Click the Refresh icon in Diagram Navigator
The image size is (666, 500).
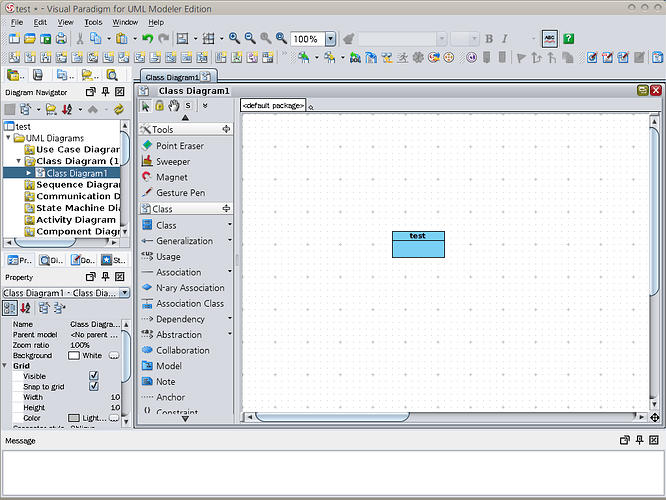tap(119, 110)
